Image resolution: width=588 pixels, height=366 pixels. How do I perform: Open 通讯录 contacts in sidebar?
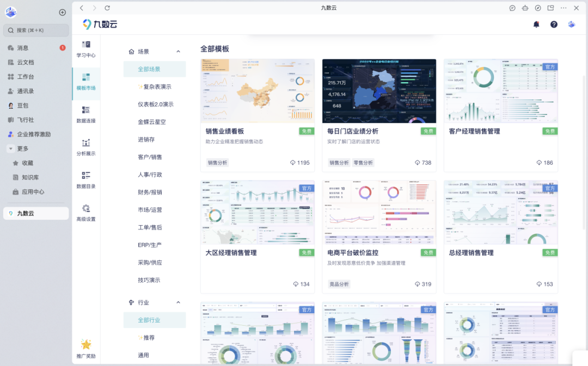[x=36, y=91]
